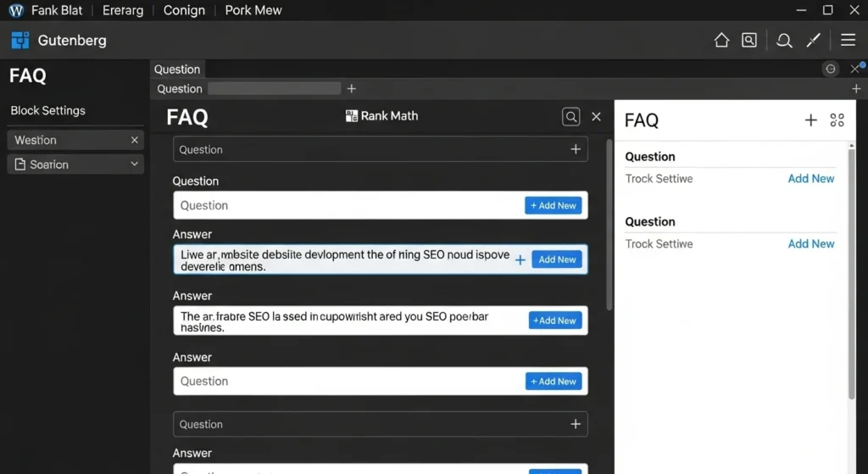The height and width of the screenshot is (474, 868).
Task: Open the Fank Blat menu
Action: pos(57,10)
